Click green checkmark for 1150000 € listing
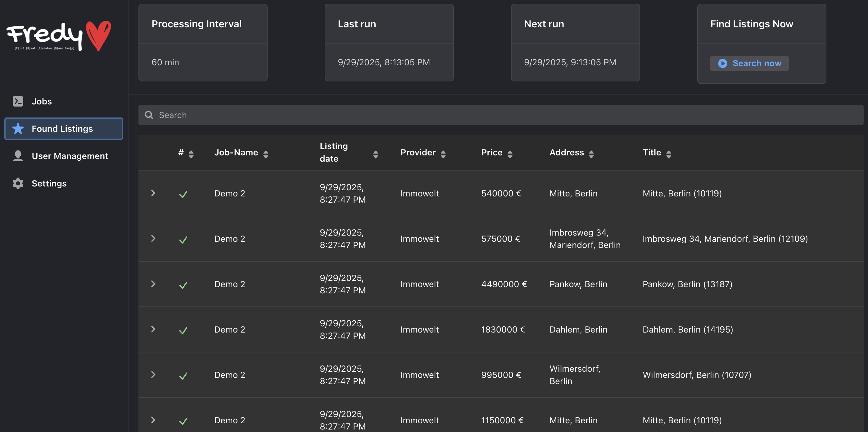 183,421
